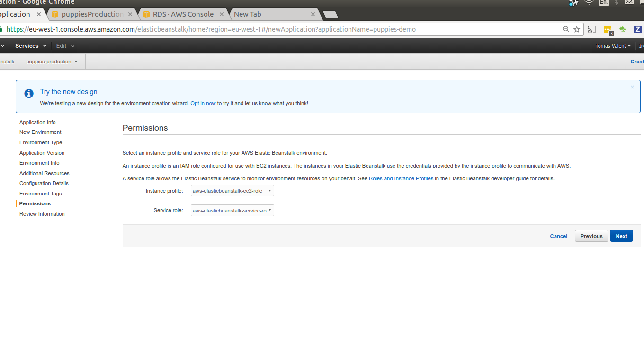Open the En keyboard language indicator
644x362 pixels.
click(x=604, y=2)
